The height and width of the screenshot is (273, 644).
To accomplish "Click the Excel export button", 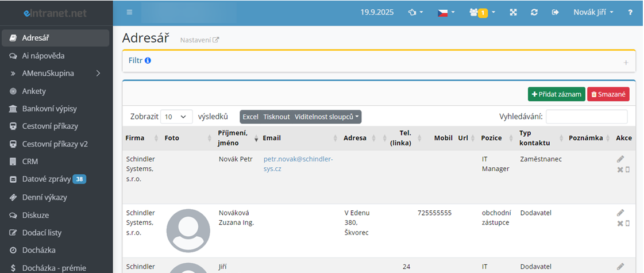I will [250, 117].
